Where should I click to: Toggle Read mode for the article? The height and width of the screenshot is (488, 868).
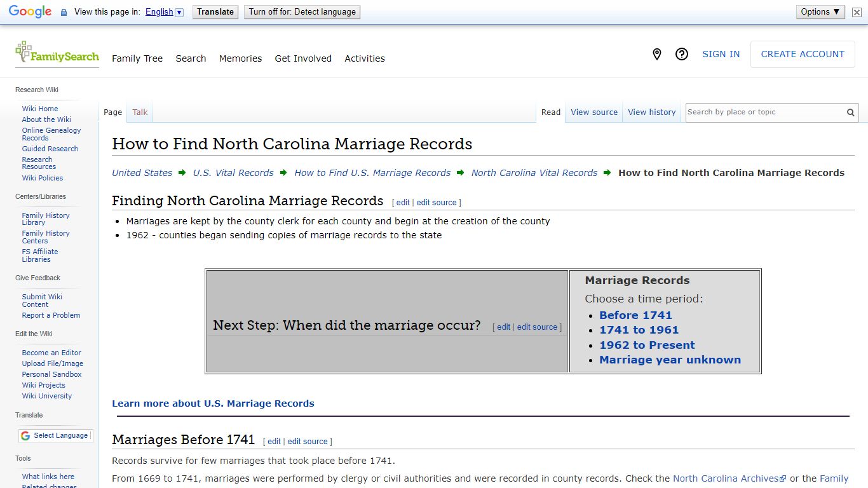(x=550, y=112)
